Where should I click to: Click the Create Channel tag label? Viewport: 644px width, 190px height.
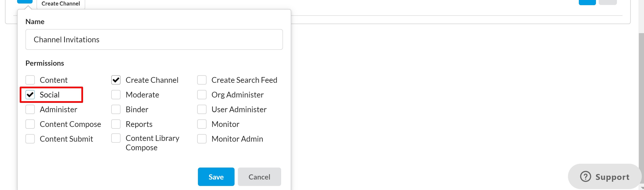tap(61, 4)
